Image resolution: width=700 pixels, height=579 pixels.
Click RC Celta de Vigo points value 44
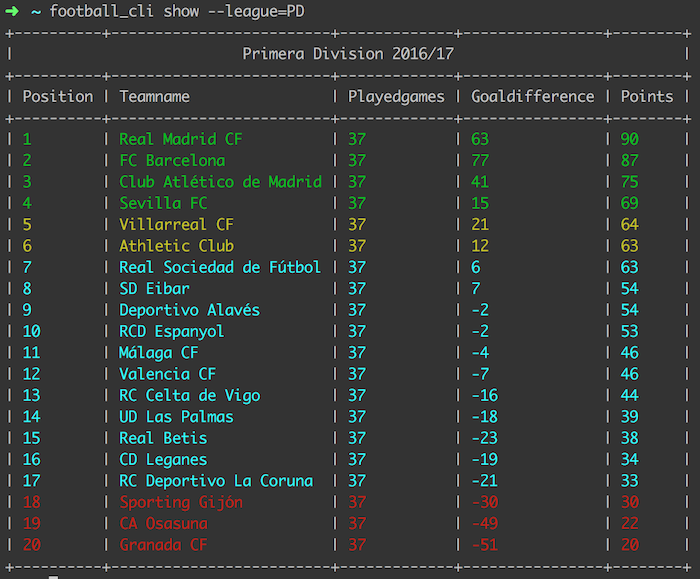[629, 395]
